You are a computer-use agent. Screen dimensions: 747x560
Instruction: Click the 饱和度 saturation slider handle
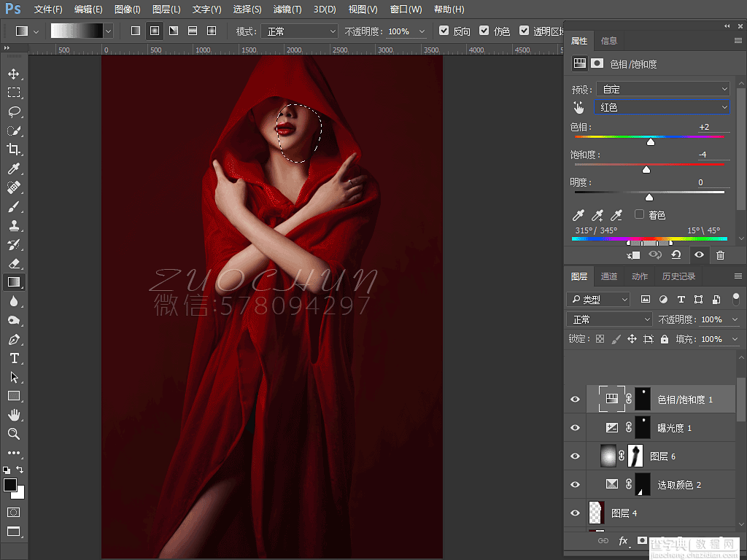coord(646,169)
